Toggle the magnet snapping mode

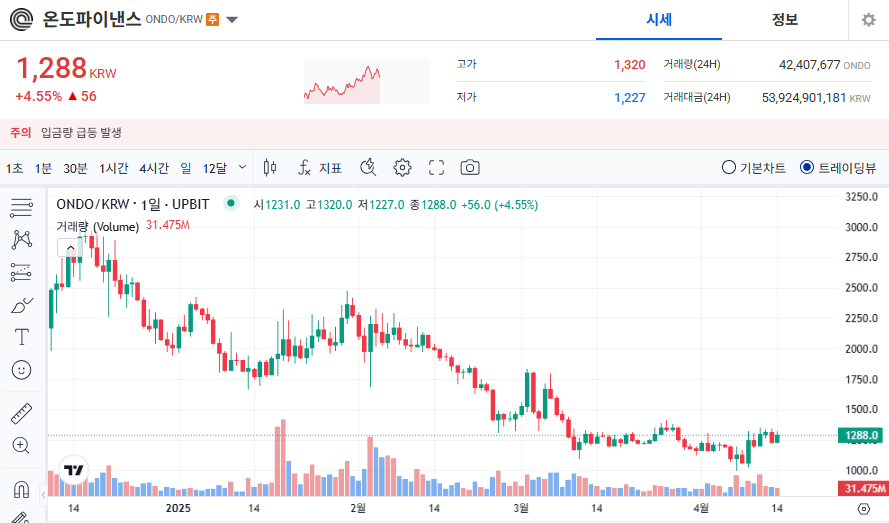click(22, 488)
